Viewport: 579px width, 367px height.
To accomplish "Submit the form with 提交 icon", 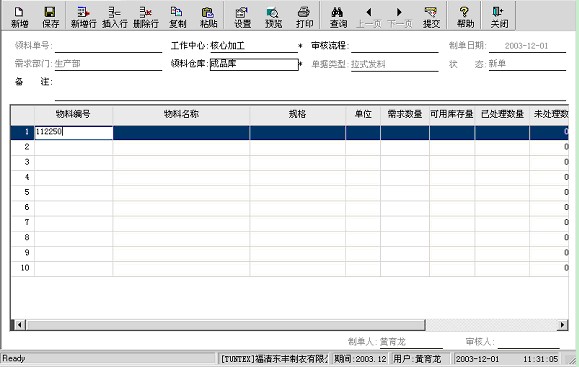I will 431,17.
